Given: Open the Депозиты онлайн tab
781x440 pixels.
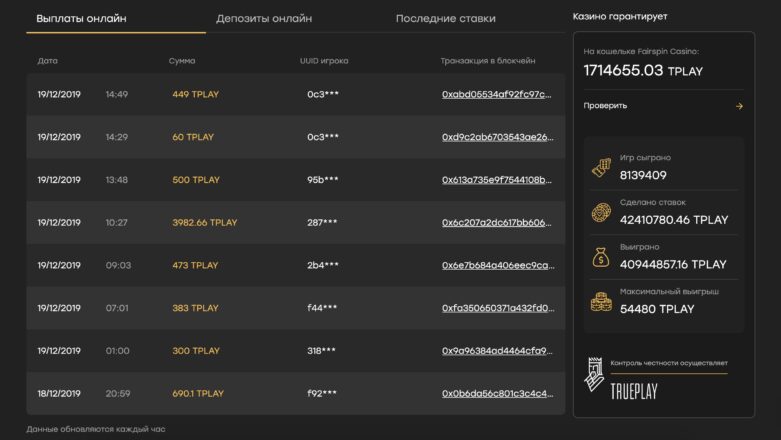Looking at the screenshot, I should point(264,19).
